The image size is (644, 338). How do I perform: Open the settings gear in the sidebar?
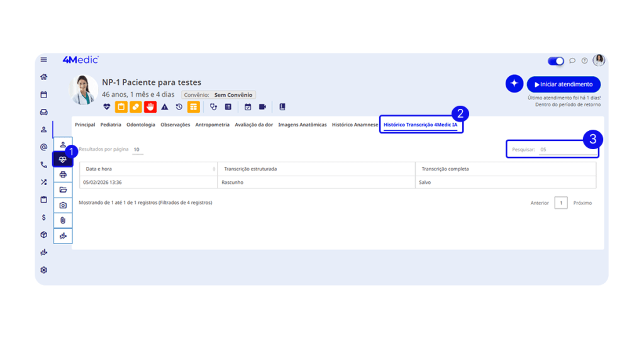(x=43, y=270)
